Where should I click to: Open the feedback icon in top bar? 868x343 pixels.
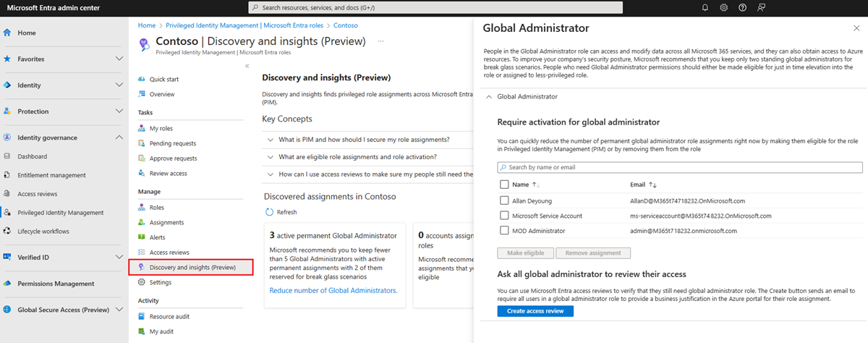(762, 7)
